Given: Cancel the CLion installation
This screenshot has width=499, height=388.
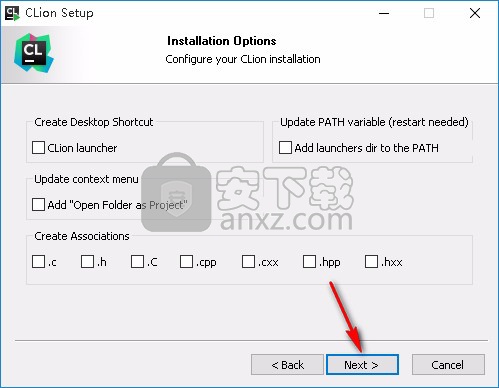Looking at the screenshot, I should point(448,365).
